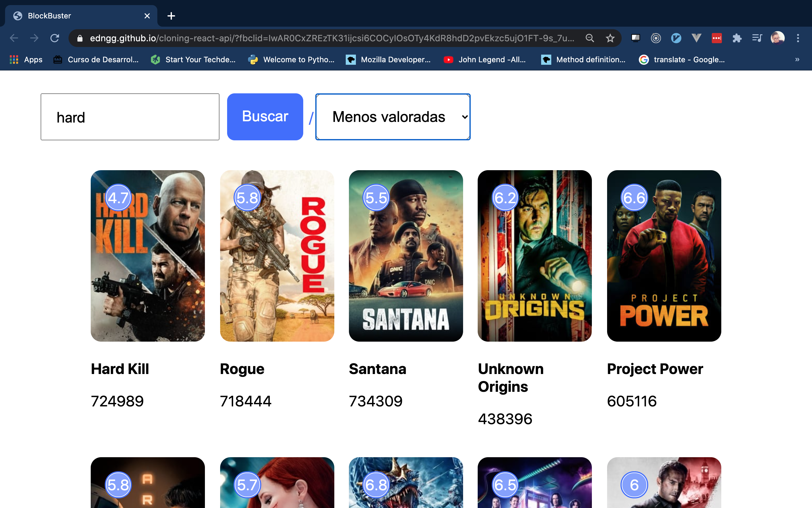Open John Legend -All... bookmark

click(485, 59)
